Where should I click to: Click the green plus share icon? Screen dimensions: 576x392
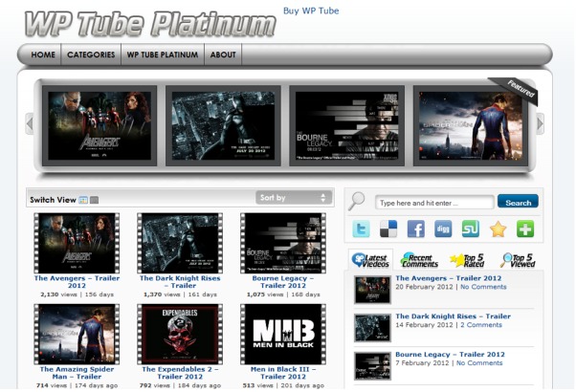click(525, 229)
